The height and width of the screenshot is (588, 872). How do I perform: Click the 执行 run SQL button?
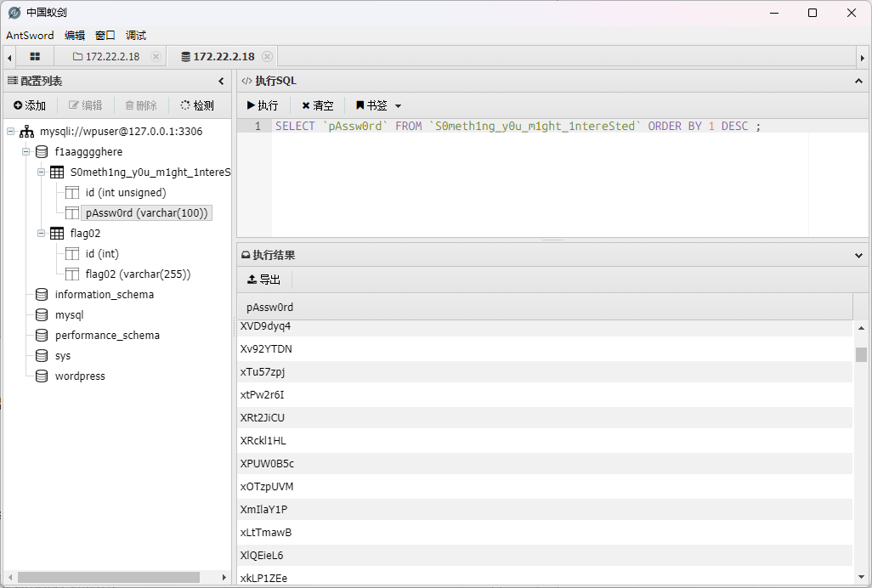click(263, 105)
